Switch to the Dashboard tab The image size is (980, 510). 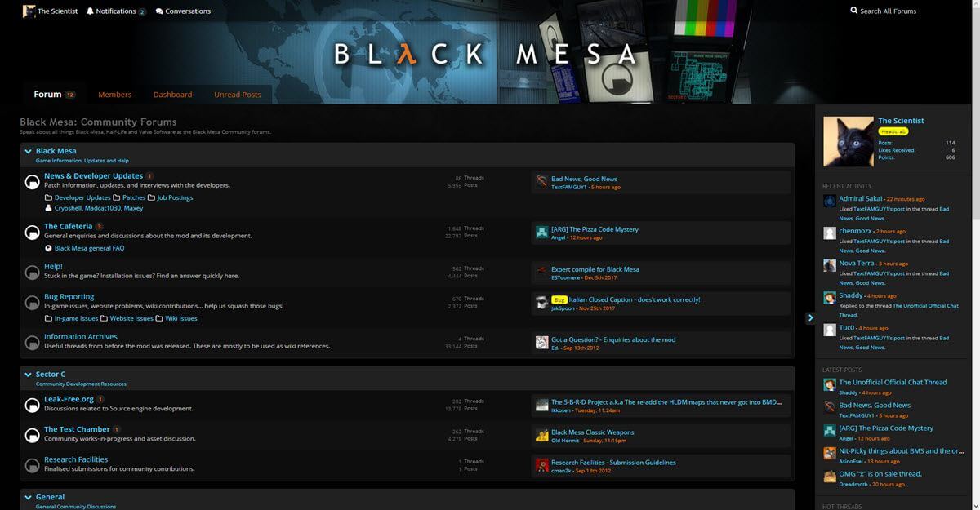pos(172,95)
